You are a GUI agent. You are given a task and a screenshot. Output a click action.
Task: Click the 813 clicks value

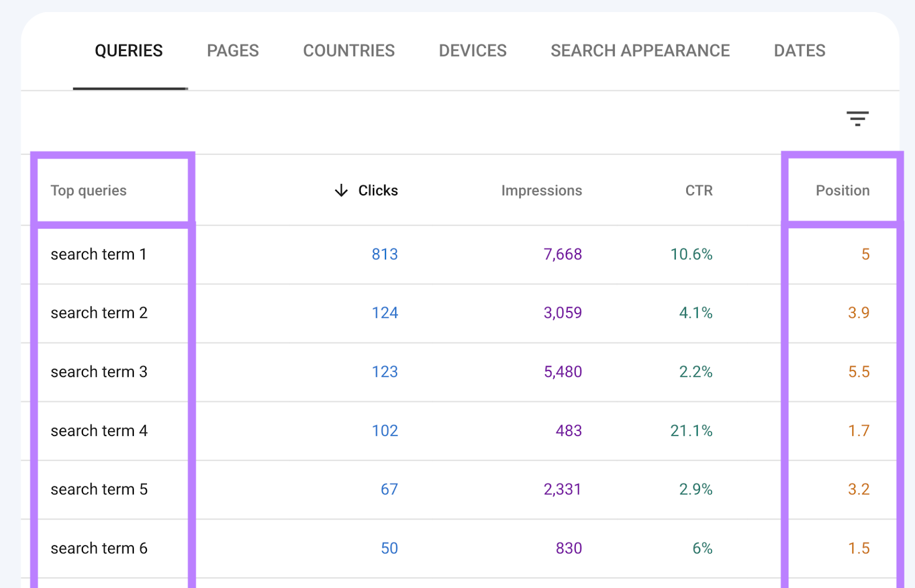point(385,254)
